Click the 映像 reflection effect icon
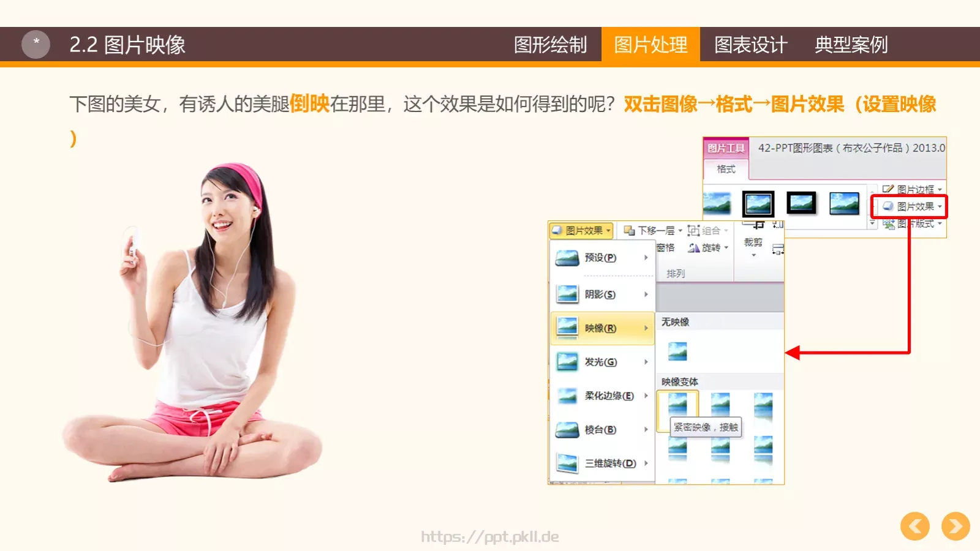Screen dimensions: 980x551 pyautogui.click(x=567, y=328)
